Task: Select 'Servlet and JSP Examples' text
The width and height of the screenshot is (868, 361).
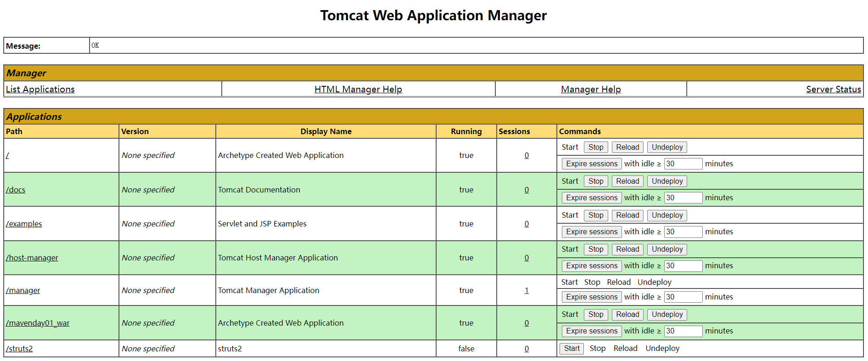Action: (262, 224)
